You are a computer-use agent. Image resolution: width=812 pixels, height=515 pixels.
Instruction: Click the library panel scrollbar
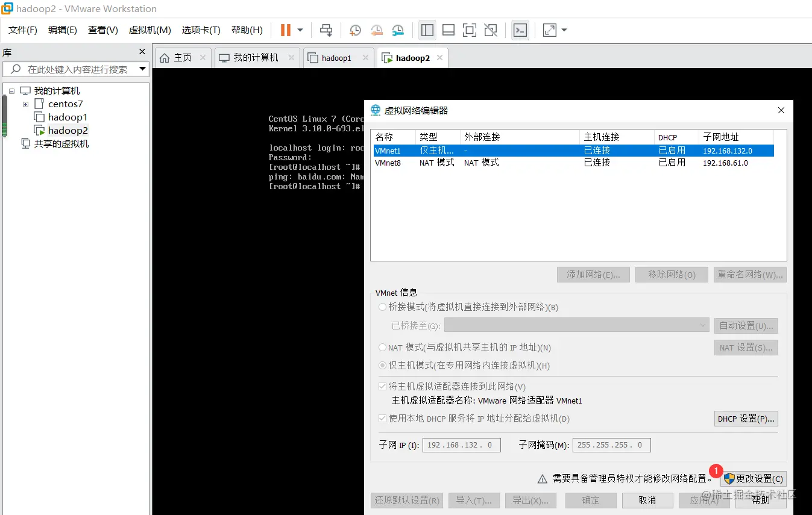pyautogui.click(x=4, y=115)
